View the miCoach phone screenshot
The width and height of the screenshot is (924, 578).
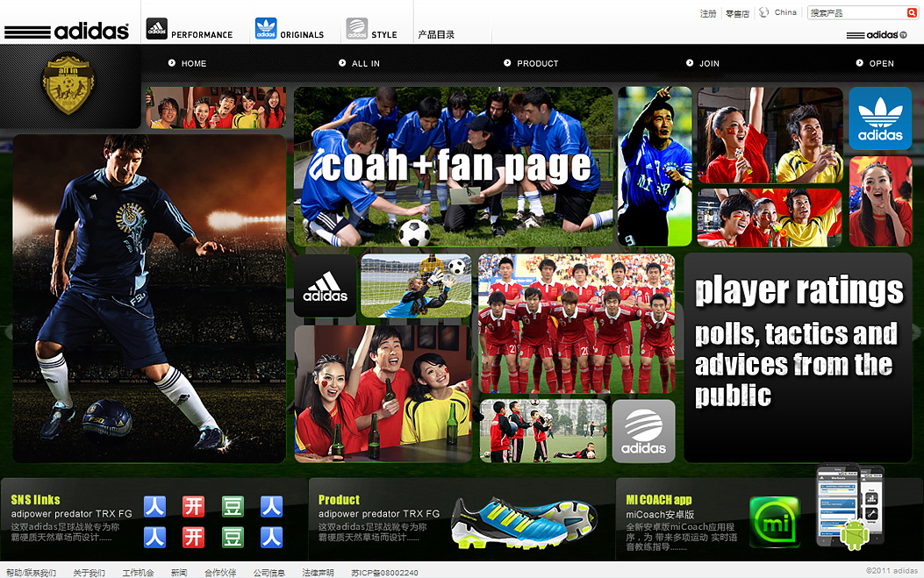click(x=839, y=504)
